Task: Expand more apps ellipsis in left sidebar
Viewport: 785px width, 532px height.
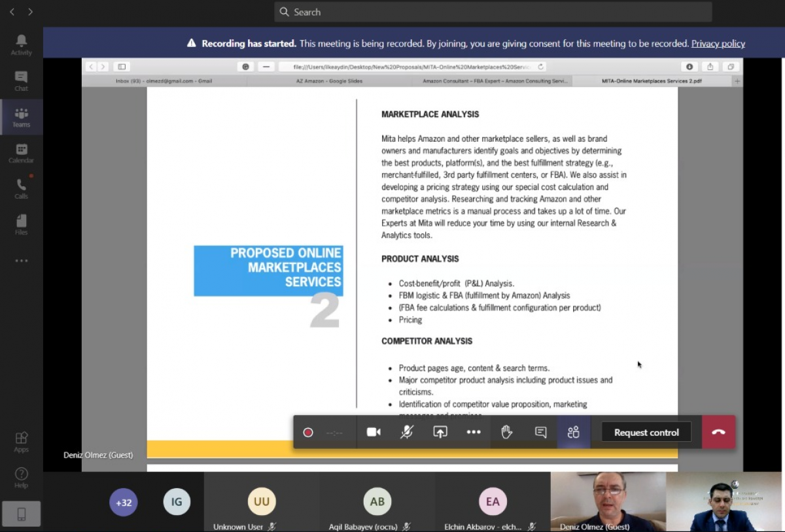Action: [x=21, y=261]
